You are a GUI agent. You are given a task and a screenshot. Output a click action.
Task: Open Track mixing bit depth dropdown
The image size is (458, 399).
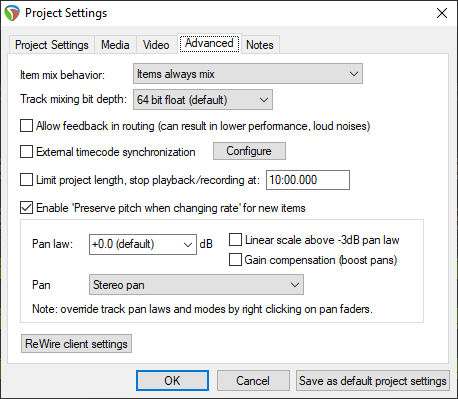coord(203,100)
